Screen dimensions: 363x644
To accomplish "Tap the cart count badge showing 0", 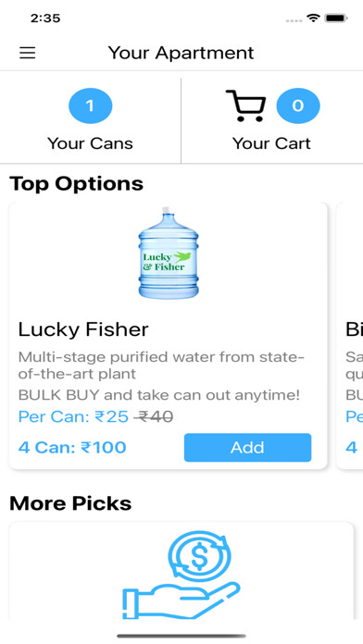I will point(298,106).
